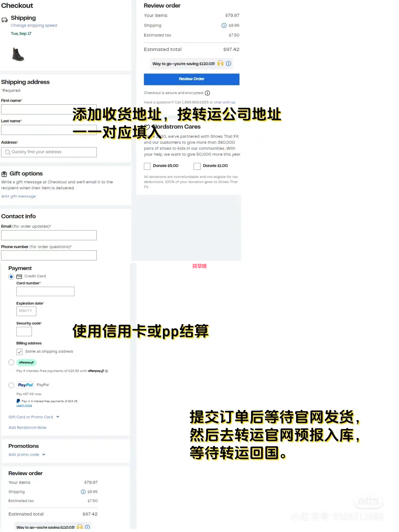Open the Checkout is secure info icon
The image size is (399, 532).
tap(207, 93)
